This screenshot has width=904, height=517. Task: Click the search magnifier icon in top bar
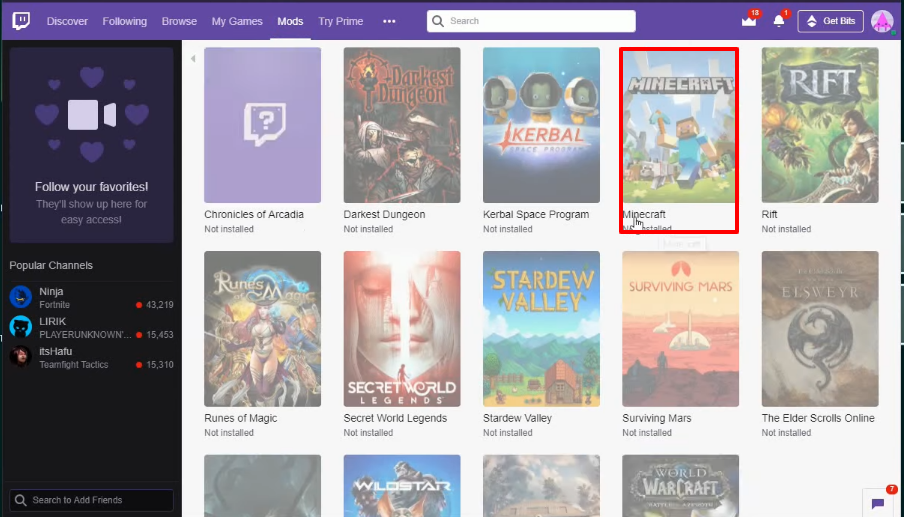[438, 21]
